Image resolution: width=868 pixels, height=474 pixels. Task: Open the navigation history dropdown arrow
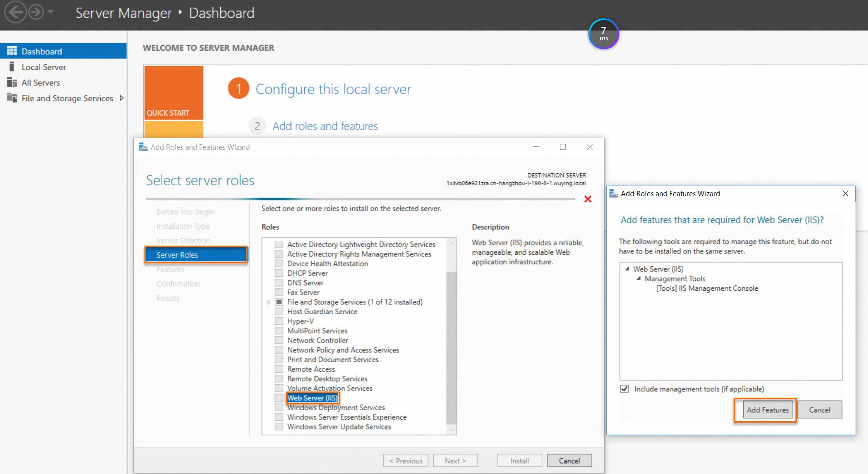[x=50, y=12]
